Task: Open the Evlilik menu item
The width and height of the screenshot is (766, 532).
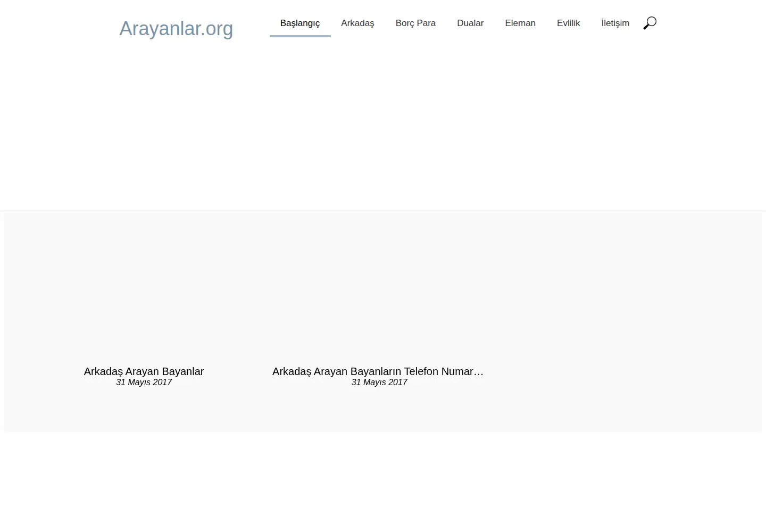Action: [568, 23]
